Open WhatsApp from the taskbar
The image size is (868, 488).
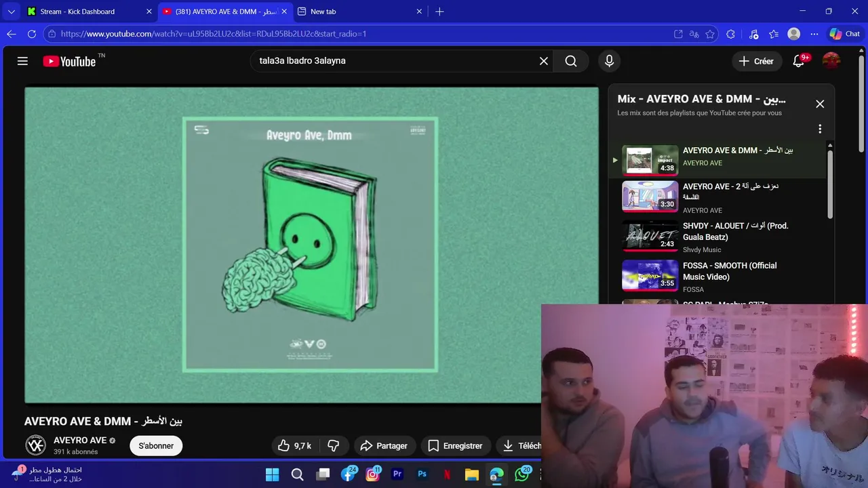point(522,474)
